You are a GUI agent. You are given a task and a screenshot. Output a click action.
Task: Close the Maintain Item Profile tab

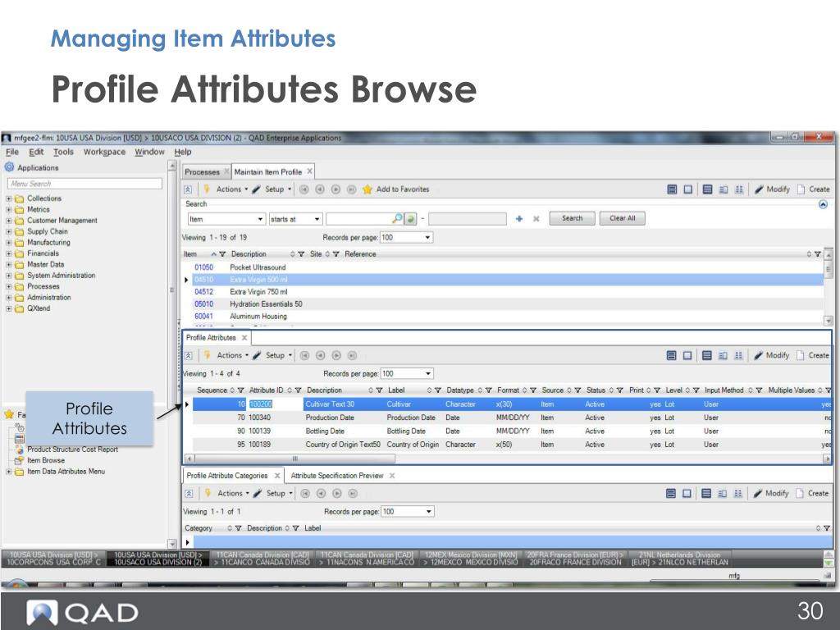[x=309, y=171]
